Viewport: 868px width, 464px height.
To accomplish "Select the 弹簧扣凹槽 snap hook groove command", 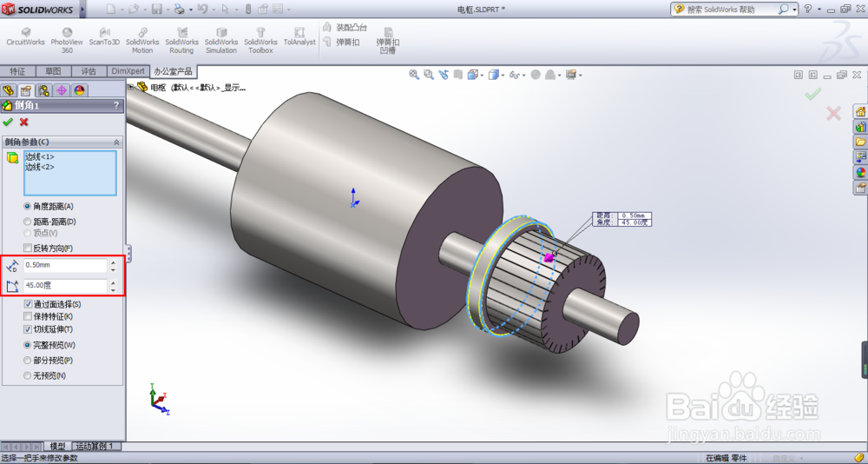I will click(388, 41).
